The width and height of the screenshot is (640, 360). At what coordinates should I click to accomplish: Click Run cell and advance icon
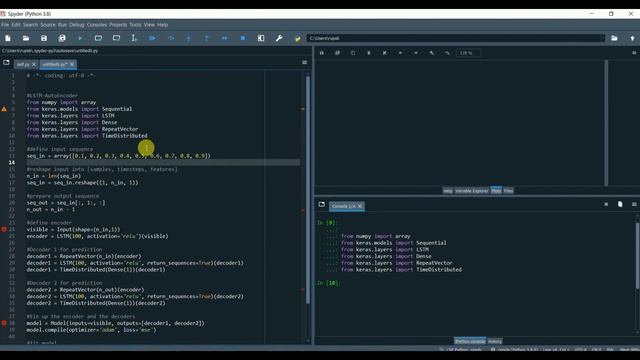pos(116,38)
